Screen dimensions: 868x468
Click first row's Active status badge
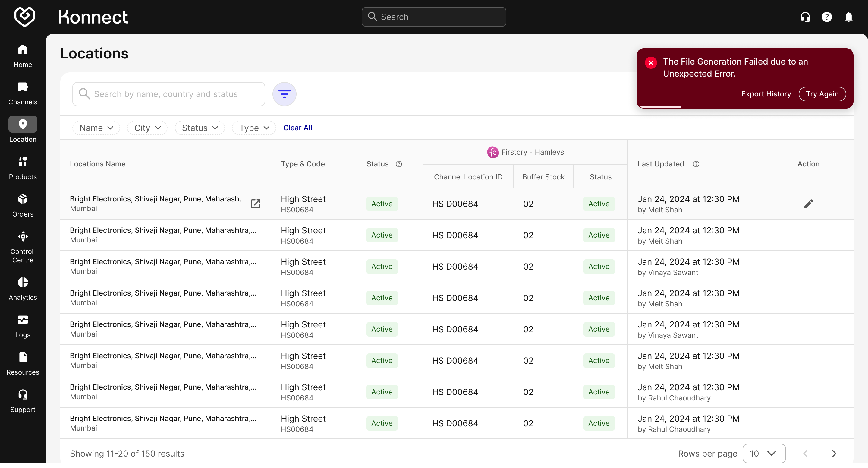point(382,204)
